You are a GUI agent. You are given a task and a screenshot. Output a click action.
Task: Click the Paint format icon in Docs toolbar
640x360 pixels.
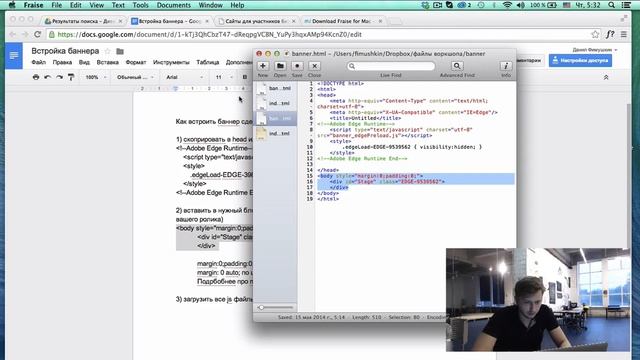click(x=71, y=77)
